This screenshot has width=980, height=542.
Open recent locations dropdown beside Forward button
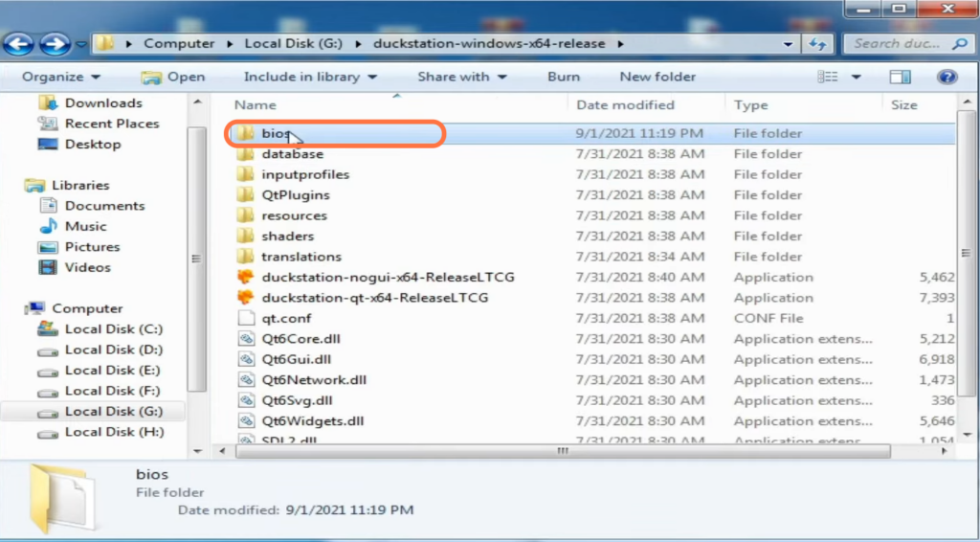[81, 44]
